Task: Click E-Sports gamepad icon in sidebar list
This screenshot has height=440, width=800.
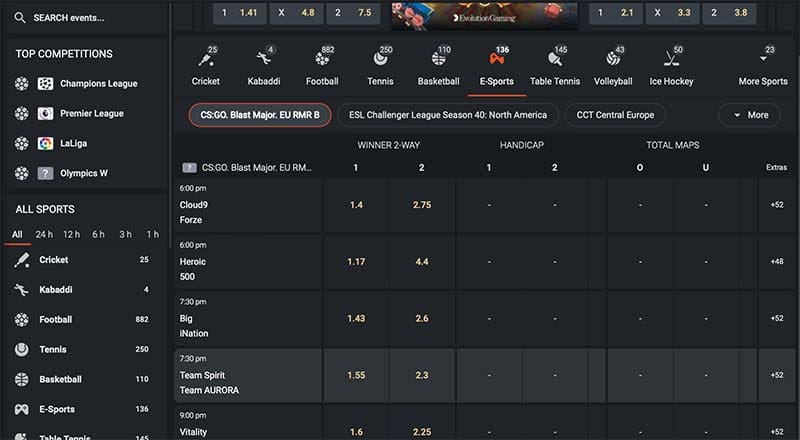Action: click(21, 409)
